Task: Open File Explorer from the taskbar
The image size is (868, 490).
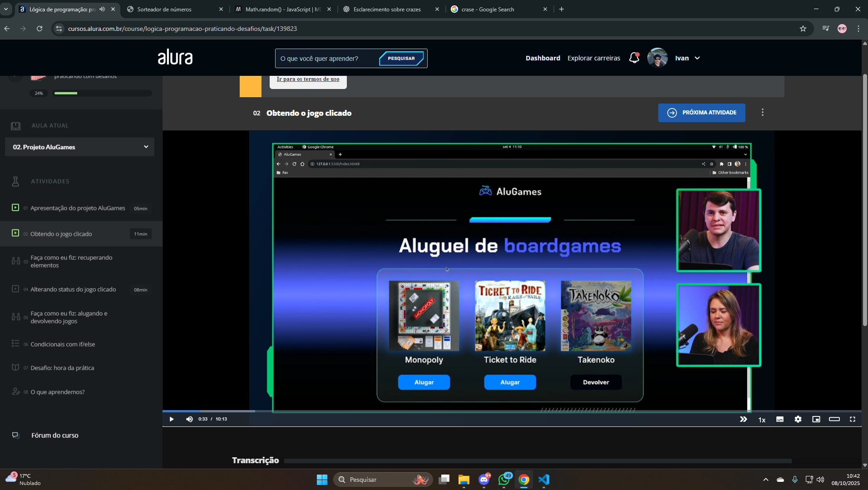Action: point(464,480)
